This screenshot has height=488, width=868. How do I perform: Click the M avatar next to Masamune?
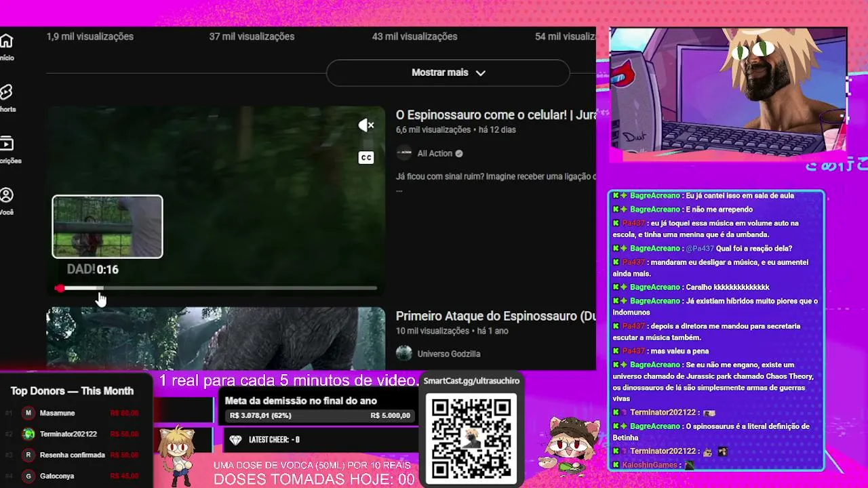click(28, 413)
